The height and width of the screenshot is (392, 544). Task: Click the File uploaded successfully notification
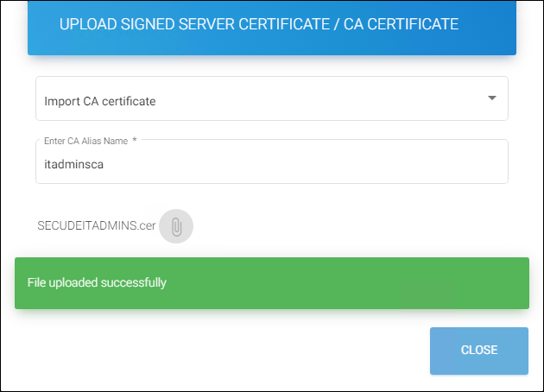pyautogui.click(x=97, y=282)
